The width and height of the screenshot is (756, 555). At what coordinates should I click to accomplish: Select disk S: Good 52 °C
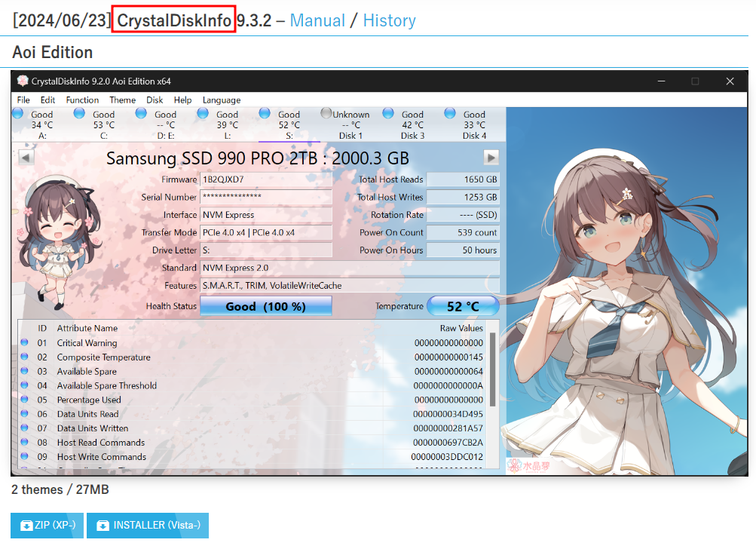point(289,124)
